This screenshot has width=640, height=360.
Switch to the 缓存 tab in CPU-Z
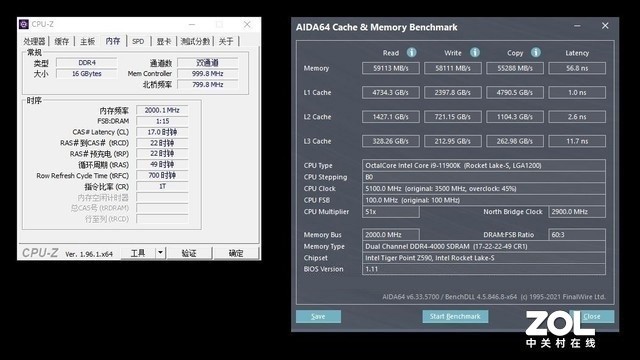click(62, 41)
